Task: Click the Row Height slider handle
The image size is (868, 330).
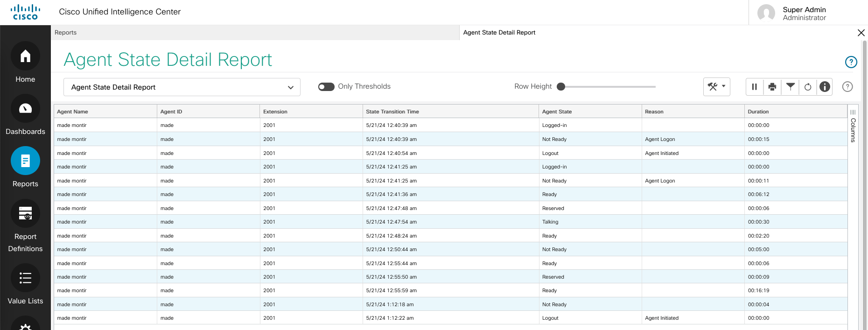Action: [561, 87]
